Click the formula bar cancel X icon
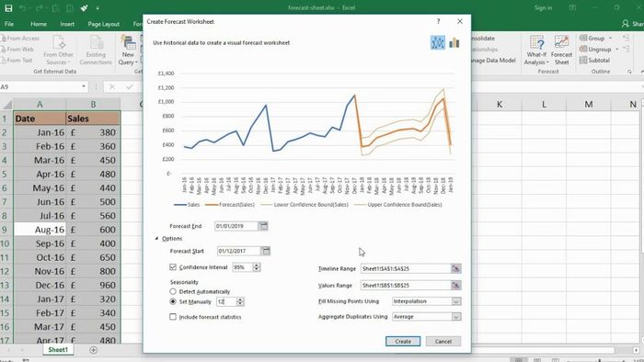This screenshot has width=644, height=362. [111, 87]
